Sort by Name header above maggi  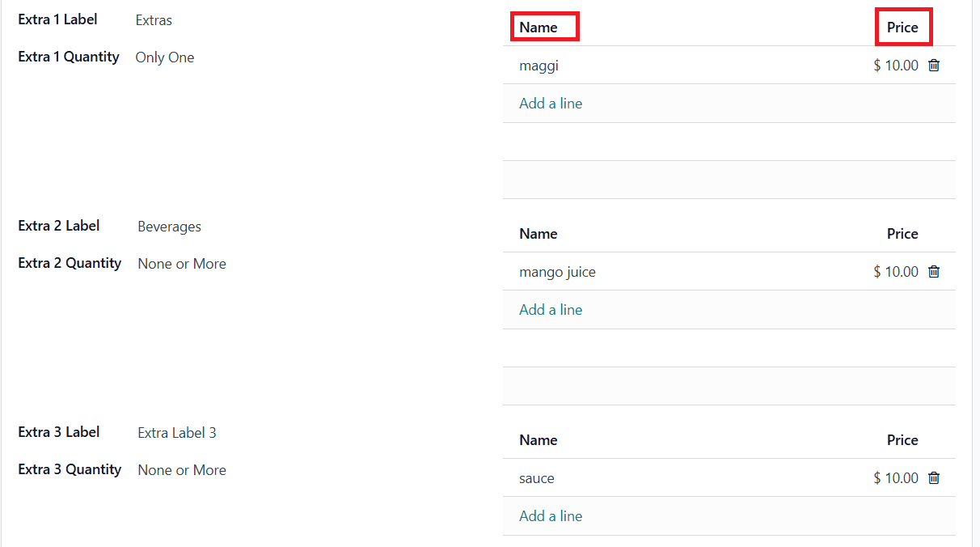[539, 28]
